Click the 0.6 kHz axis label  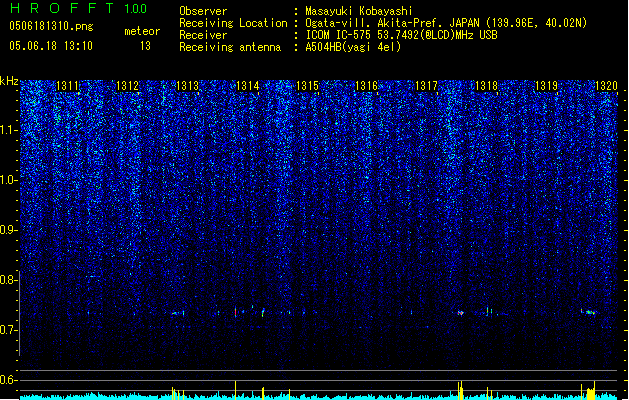9,380
